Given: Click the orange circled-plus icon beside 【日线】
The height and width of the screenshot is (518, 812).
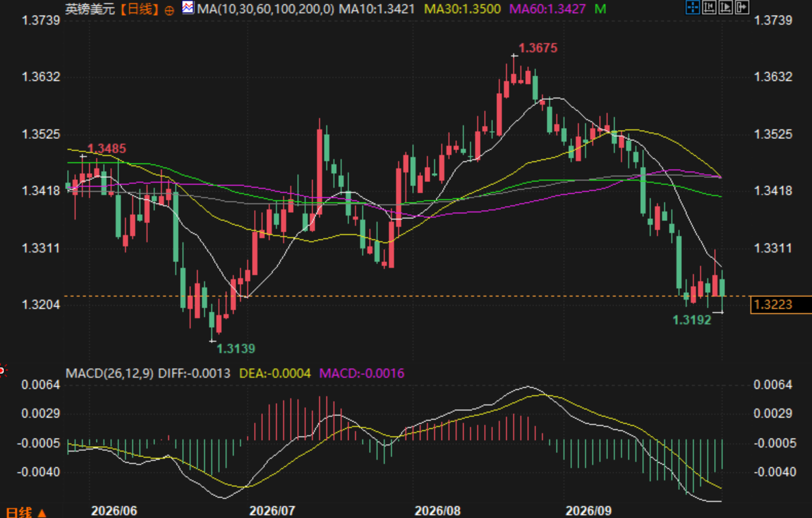Looking at the screenshot, I should pos(169,10).
